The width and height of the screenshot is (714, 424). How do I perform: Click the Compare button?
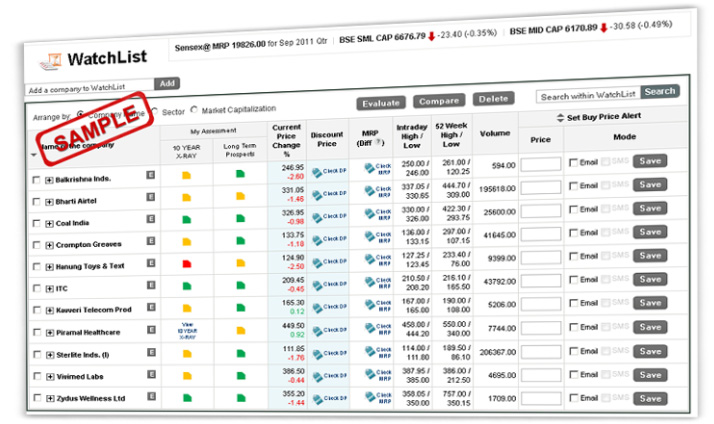[x=439, y=101]
